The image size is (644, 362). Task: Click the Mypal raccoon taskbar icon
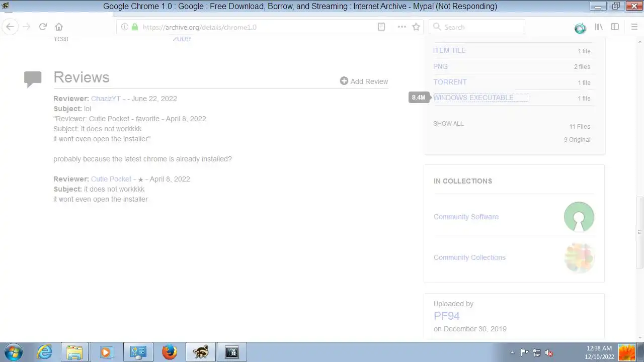pos(200,352)
